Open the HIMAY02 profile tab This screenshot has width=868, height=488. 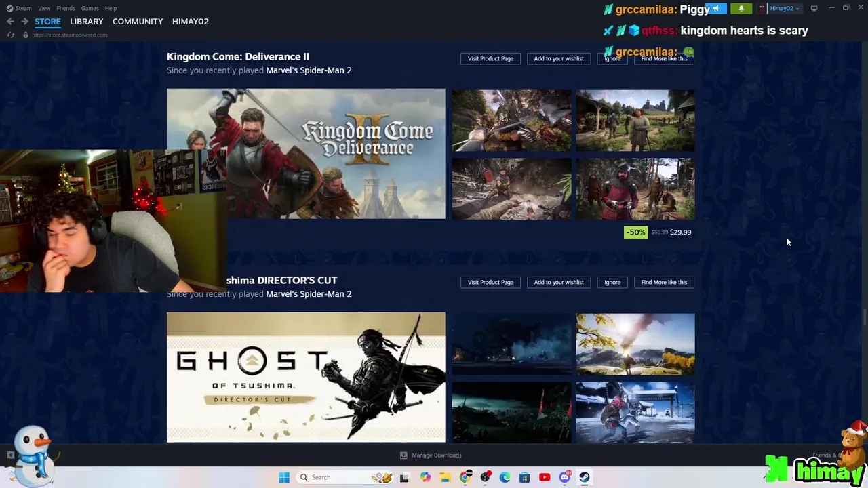(191, 22)
